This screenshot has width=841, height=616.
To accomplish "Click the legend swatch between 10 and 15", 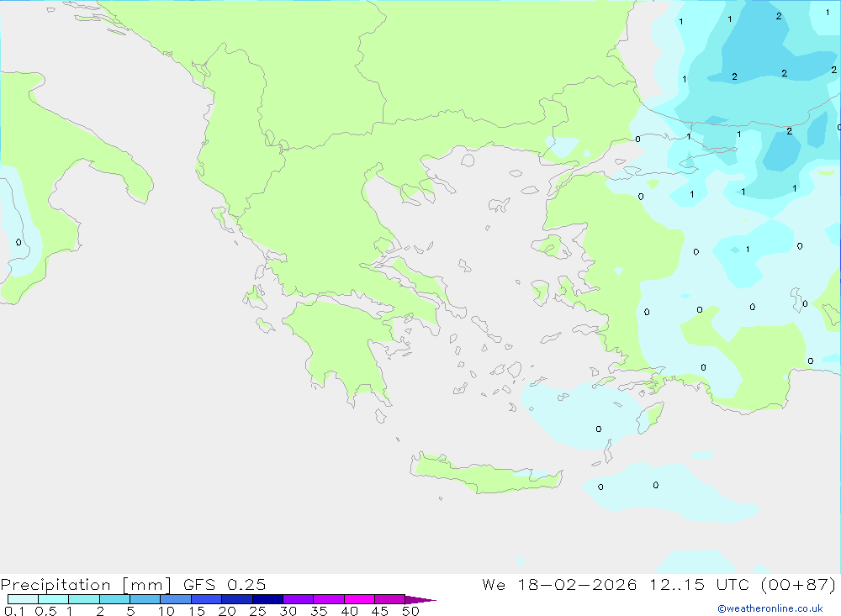I will tap(176, 599).
